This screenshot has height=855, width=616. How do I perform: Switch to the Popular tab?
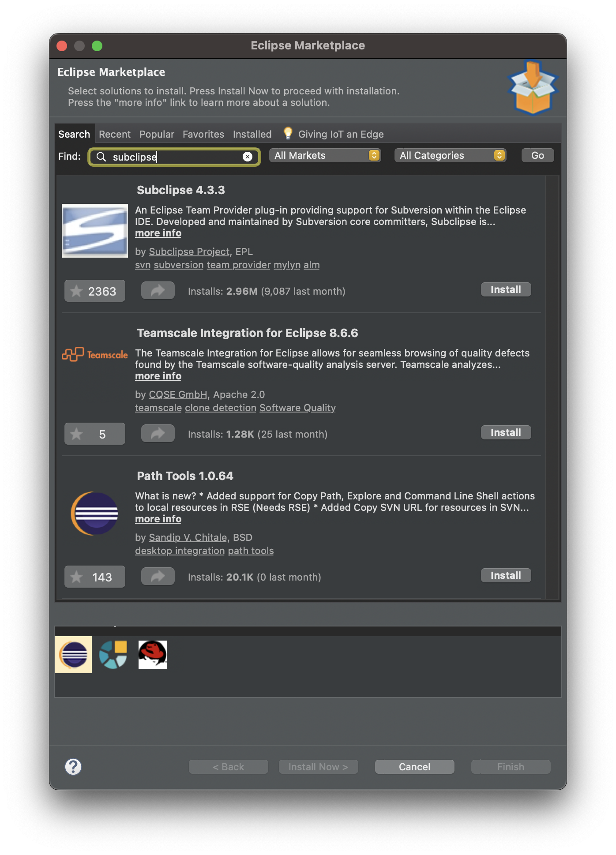157,134
